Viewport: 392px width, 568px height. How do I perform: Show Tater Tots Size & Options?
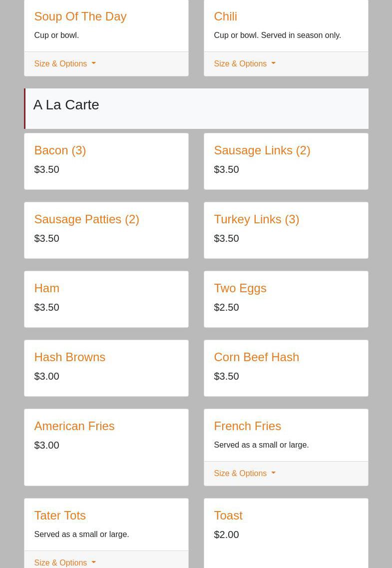pyautogui.click(x=64, y=563)
